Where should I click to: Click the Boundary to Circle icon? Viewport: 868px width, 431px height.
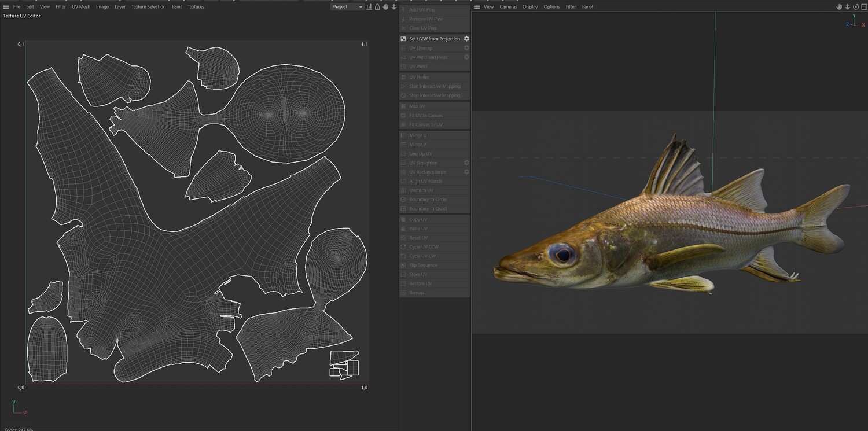tap(403, 200)
